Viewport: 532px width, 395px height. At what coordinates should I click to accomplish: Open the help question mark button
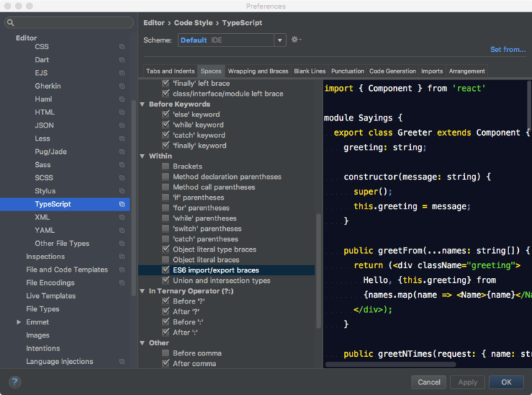coord(15,382)
